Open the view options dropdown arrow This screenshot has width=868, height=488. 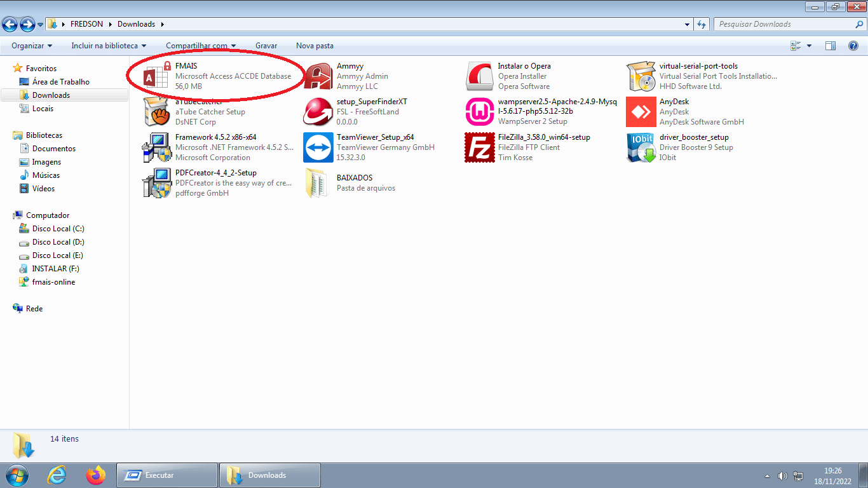[809, 46]
